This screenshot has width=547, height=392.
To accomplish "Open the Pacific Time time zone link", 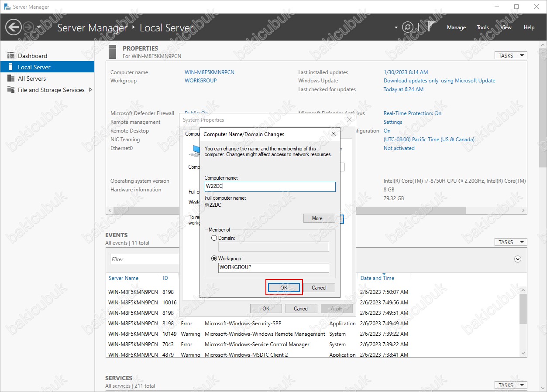I will (x=429, y=140).
